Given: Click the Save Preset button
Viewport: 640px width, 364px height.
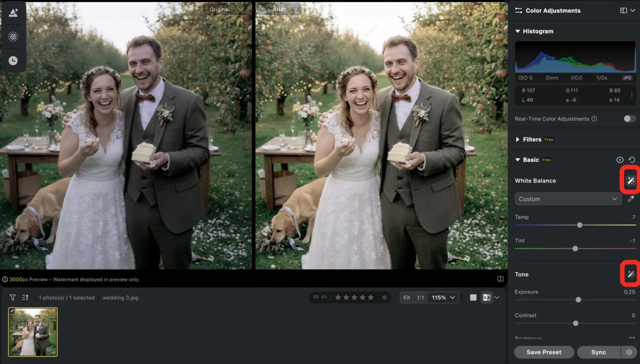Looking at the screenshot, I should [543, 352].
